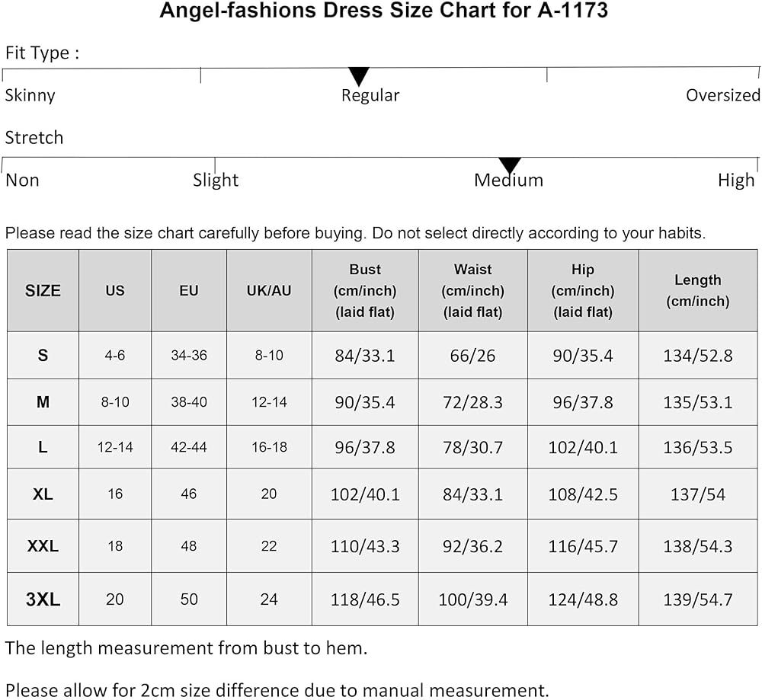762x700 pixels.
Task: Click the 92/36.2 waist cell for XXL
Action: click(x=472, y=546)
